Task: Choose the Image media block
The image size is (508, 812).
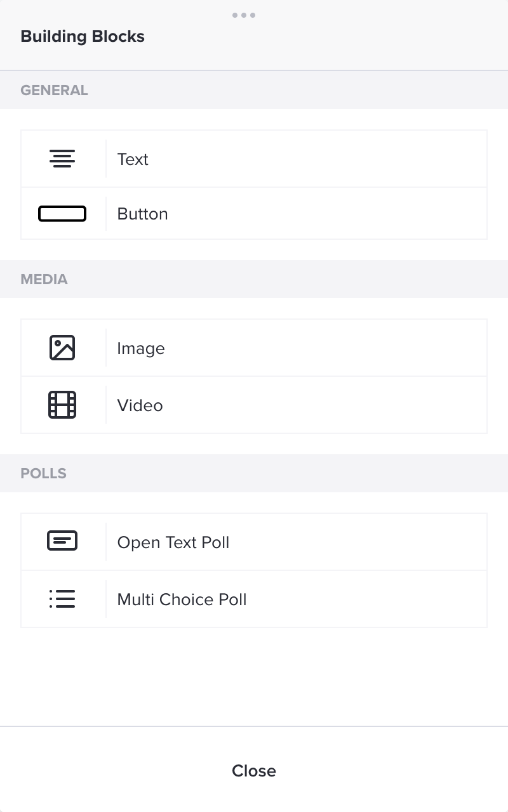Action: 254,348
